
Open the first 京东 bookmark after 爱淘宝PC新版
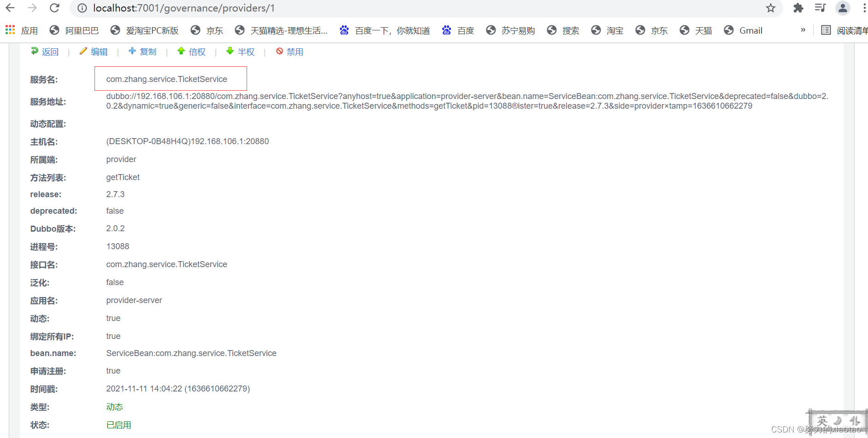pos(207,30)
